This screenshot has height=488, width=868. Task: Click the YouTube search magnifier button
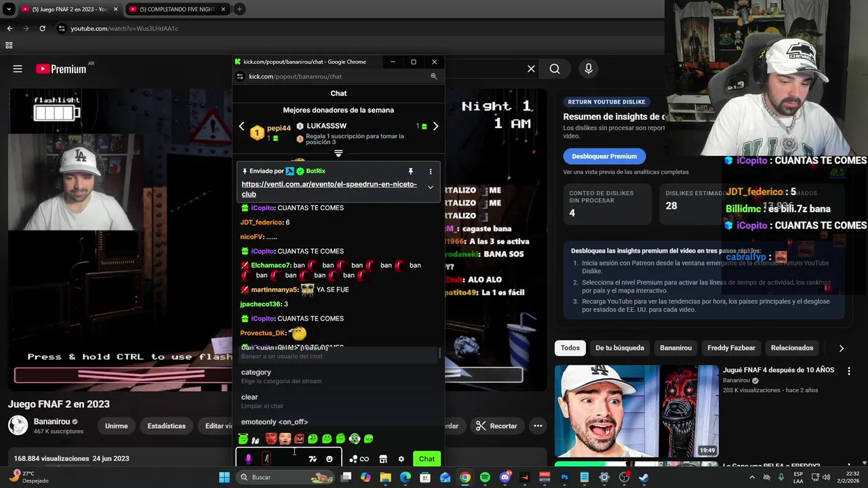coord(555,68)
